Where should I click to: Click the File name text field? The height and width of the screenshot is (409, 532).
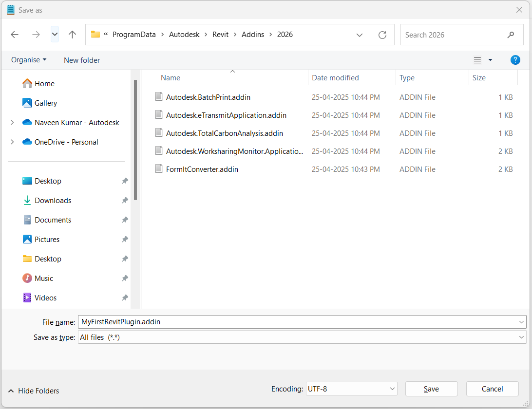click(297, 322)
